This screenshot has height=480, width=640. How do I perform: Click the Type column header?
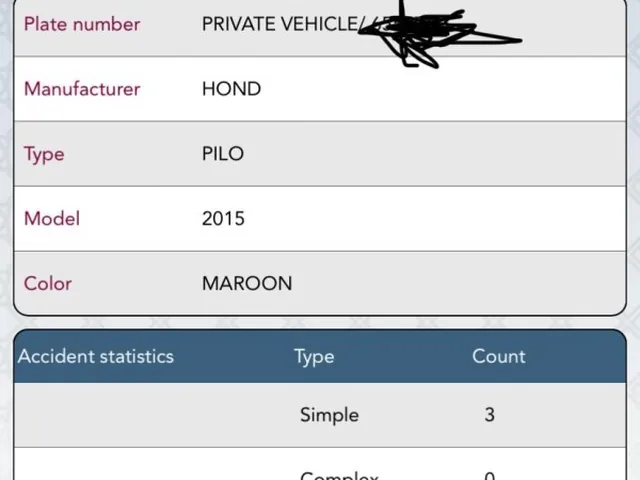point(314,357)
